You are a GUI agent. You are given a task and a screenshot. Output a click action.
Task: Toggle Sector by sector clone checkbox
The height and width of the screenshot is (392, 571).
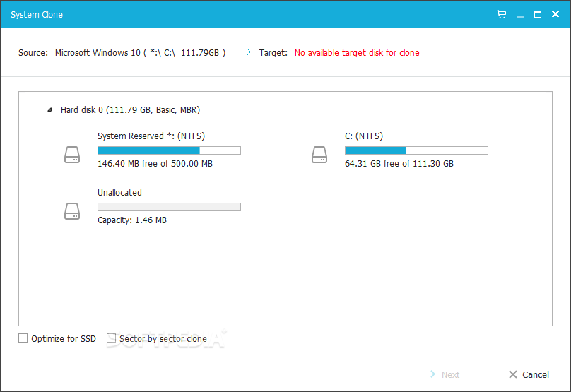tap(111, 338)
